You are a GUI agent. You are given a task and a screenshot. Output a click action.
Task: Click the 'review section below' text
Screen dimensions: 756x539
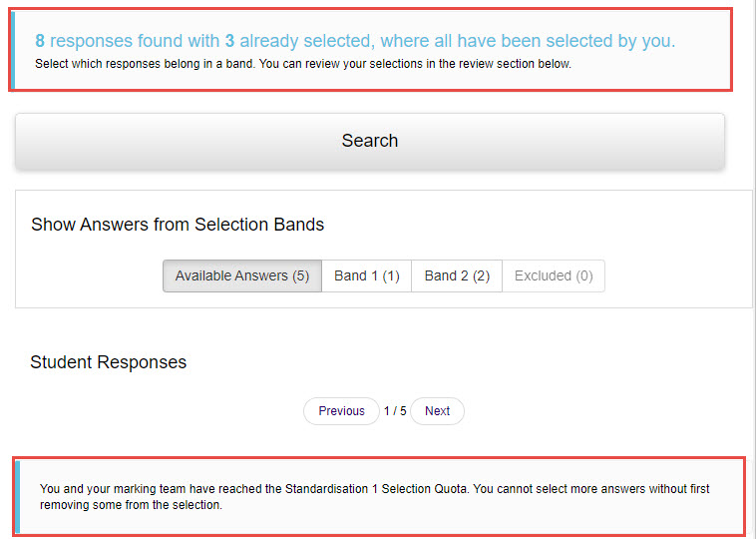519,64
